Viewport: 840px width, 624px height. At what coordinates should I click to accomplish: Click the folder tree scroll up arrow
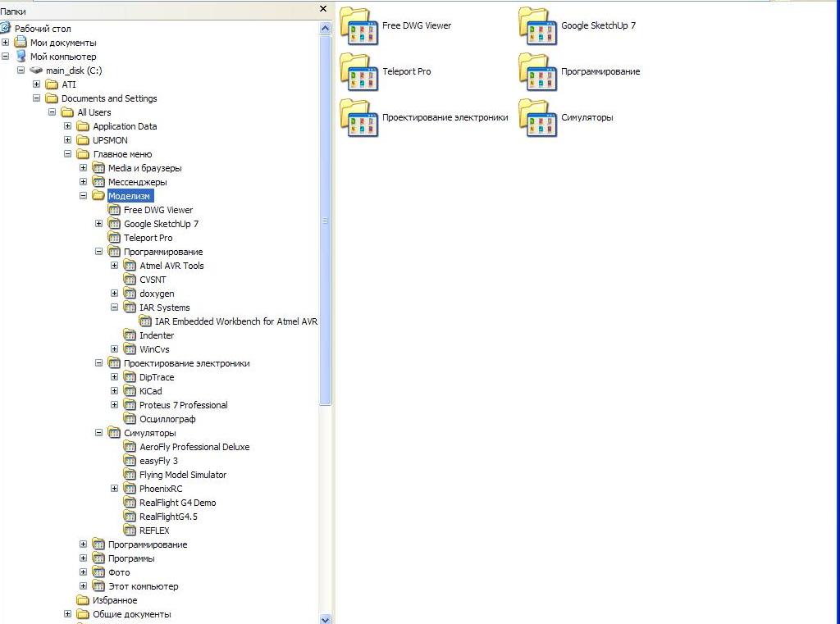pyautogui.click(x=325, y=29)
